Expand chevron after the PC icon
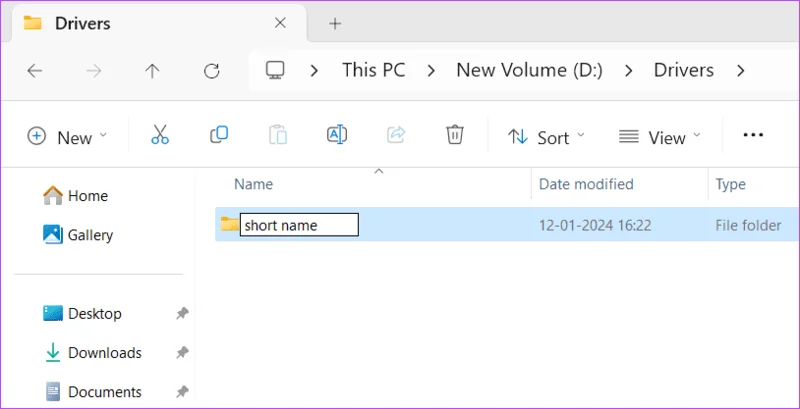The height and width of the screenshot is (409, 800). (x=314, y=71)
